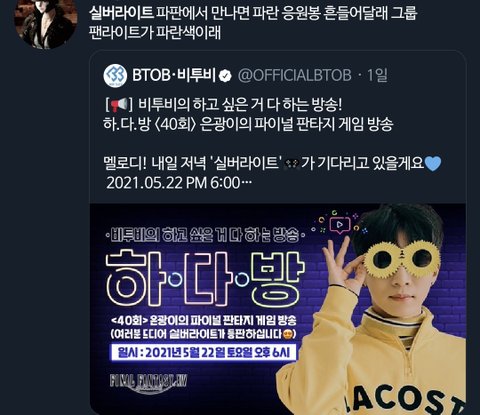Click the video play icon in banner
Viewport: 480px width, 415px height.
340,224
